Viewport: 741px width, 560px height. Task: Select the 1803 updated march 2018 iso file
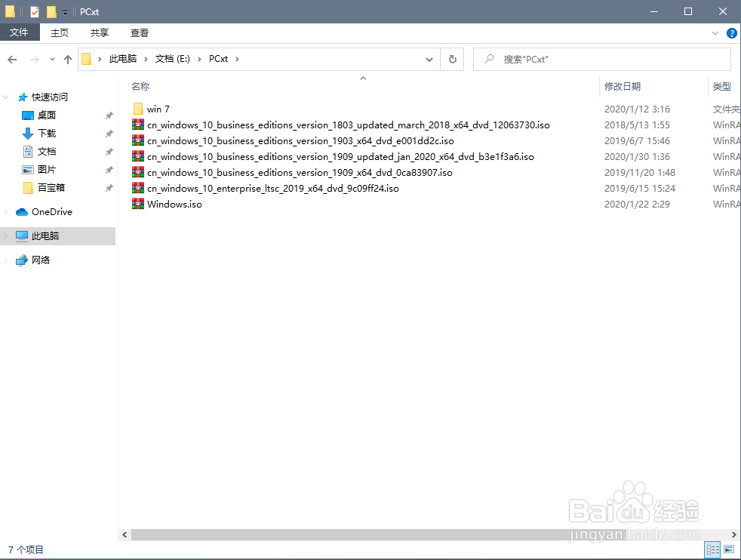(349, 125)
